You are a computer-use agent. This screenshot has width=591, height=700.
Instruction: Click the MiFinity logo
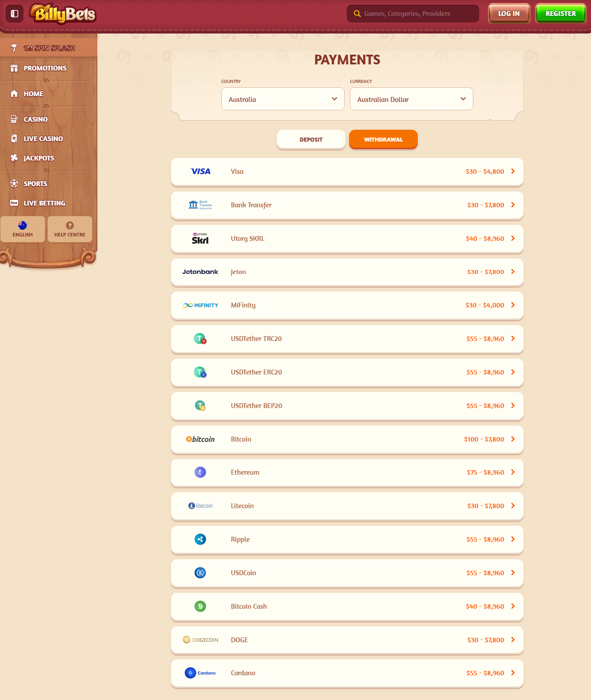click(x=201, y=305)
